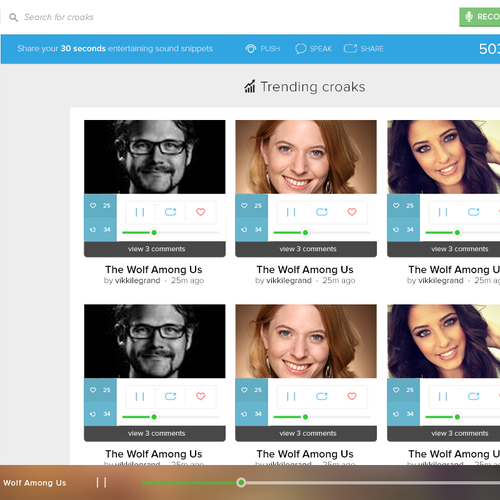Image resolution: width=500 pixels, height=500 pixels.
Task: Open the bottom-row red-haired woman's photo thumbnail
Action: click(306, 341)
